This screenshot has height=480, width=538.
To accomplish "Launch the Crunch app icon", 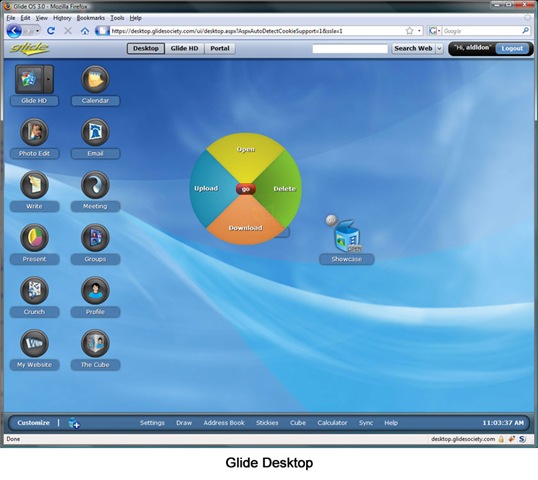I will (34, 291).
